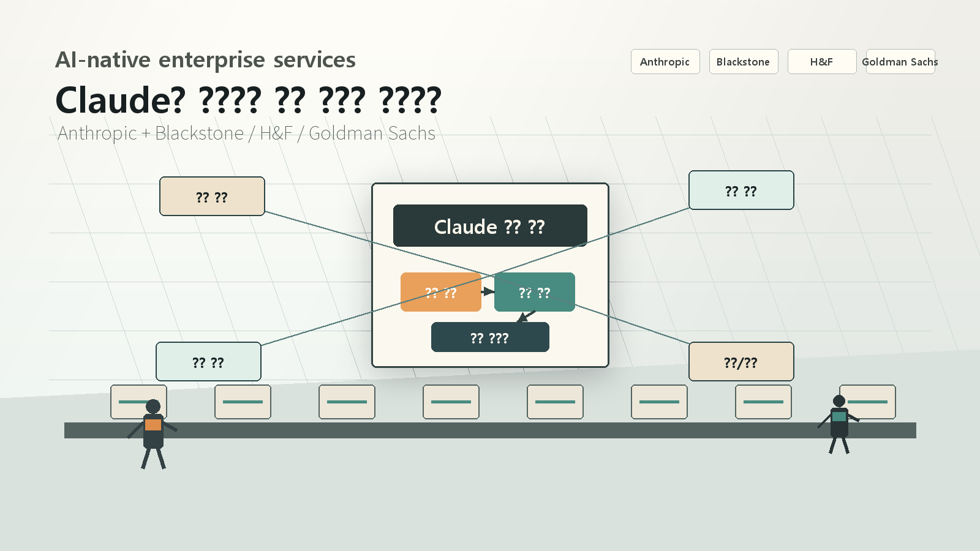This screenshot has height=551, width=980.
Task: Click the orange "?? ??" node
Action: click(x=441, y=292)
